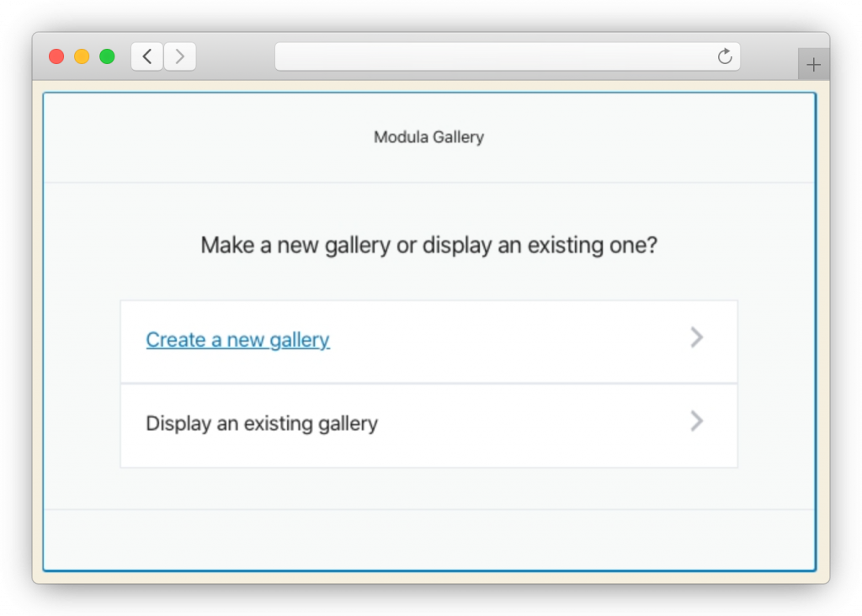This screenshot has width=862, height=616.
Task: Click the yellow minimize traffic light
Action: click(x=82, y=56)
